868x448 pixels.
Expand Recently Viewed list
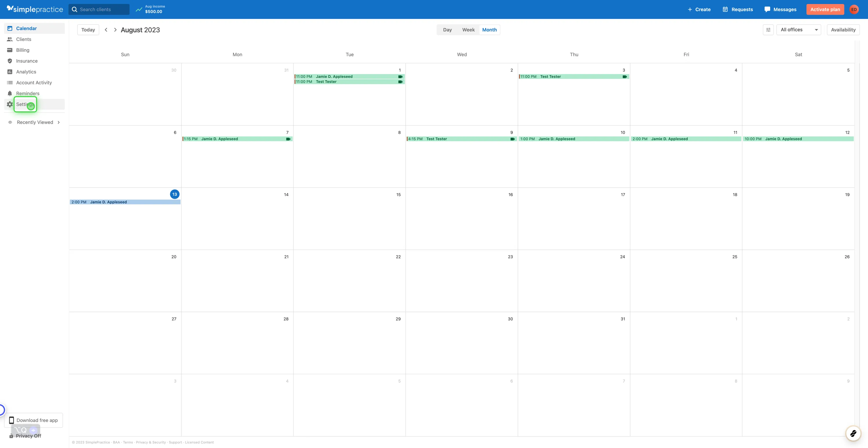[x=34, y=122]
